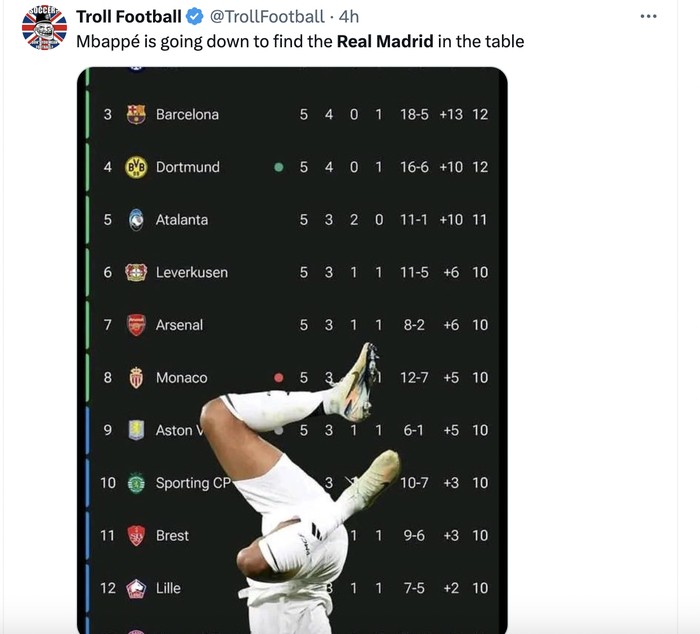This screenshot has height=634, width=700.
Task: Click the blue verified badge
Action: pyautogui.click(x=195, y=17)
